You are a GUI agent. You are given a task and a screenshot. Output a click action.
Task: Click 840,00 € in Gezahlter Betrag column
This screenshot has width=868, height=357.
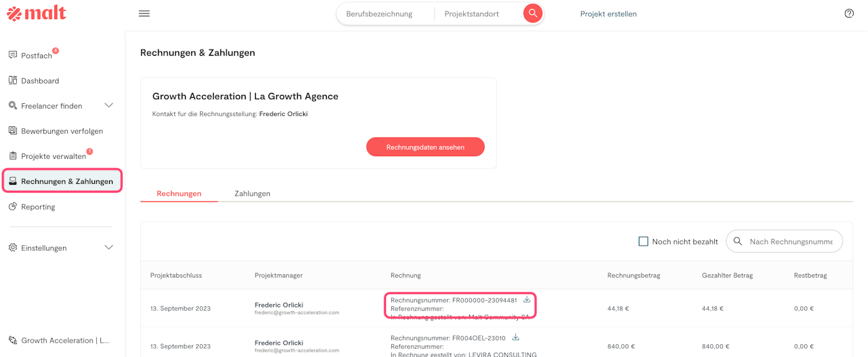point(716,346)
